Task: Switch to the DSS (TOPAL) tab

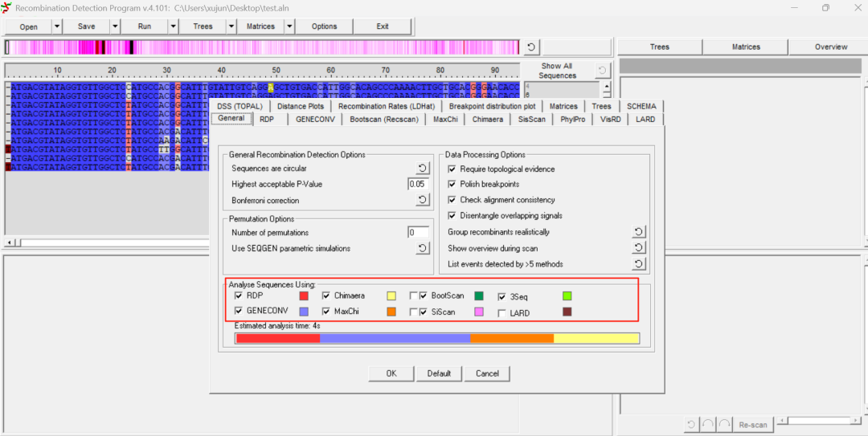Action: tap(240, 106)
